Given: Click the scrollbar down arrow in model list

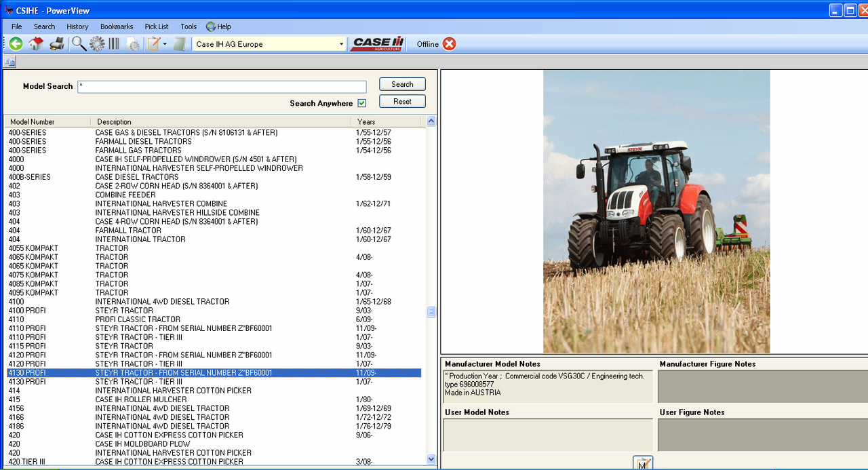Looking at the screenshot, I should [x=431, y=459].
